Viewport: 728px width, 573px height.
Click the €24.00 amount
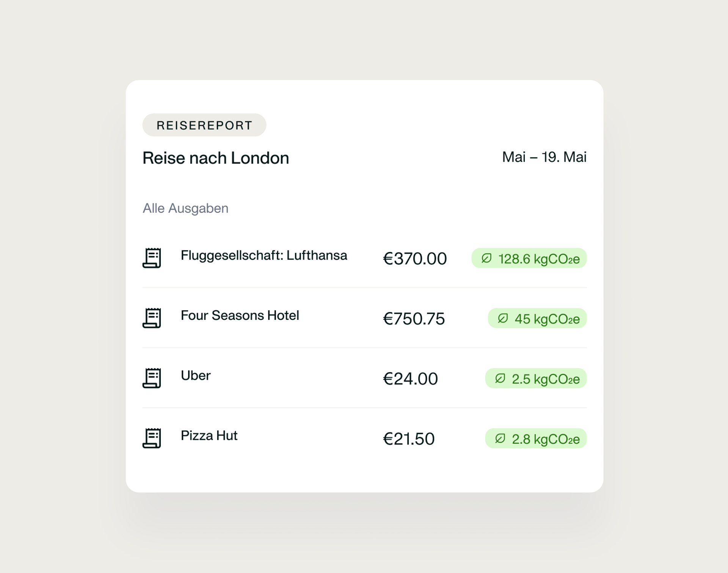410,379
